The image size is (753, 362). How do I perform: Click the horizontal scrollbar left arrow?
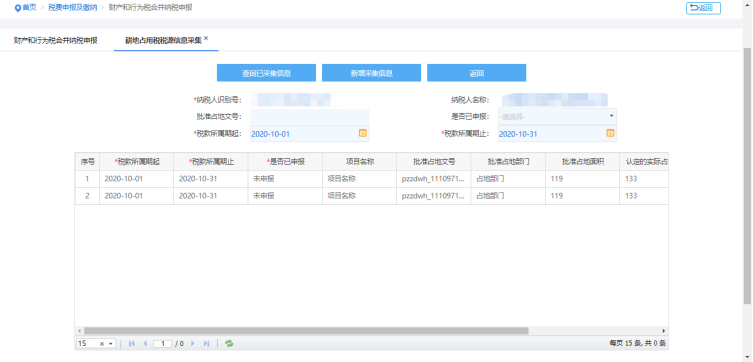tap(79, 331)
